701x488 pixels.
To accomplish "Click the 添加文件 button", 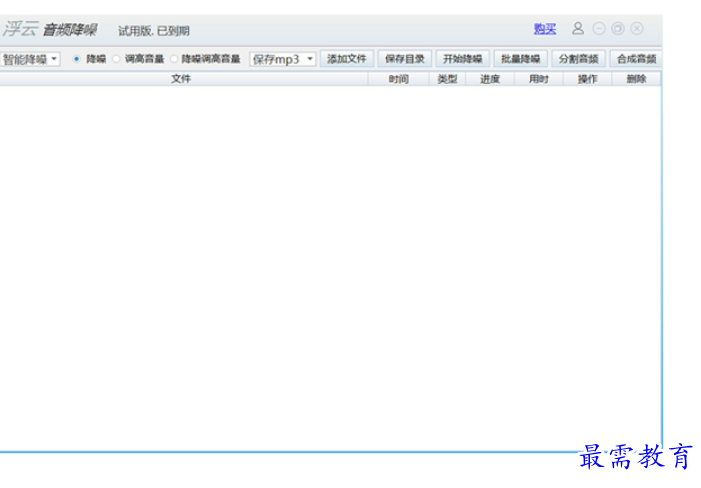I will [346, 59].
